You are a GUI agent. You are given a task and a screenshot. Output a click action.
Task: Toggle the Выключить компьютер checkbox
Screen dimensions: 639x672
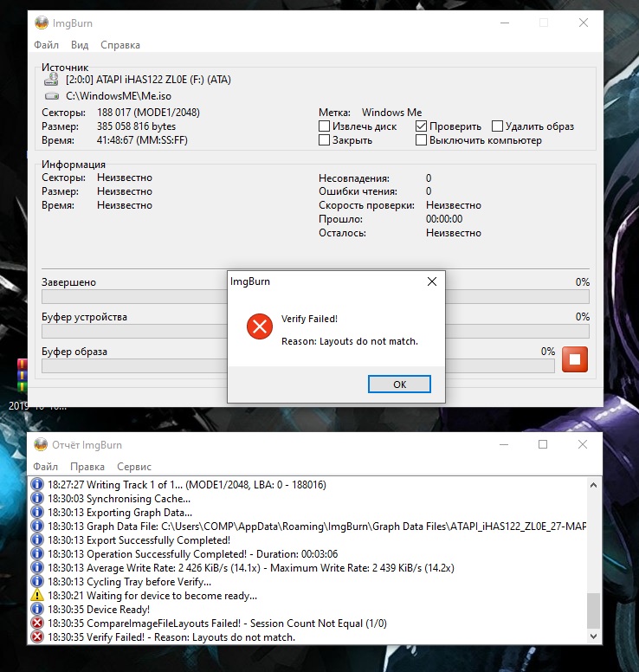tap(422, 139)
